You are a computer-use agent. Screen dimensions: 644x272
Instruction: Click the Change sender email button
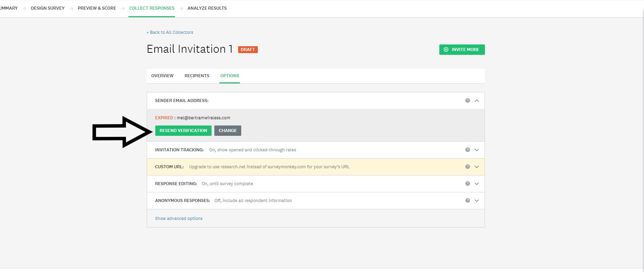pos(227,131)
